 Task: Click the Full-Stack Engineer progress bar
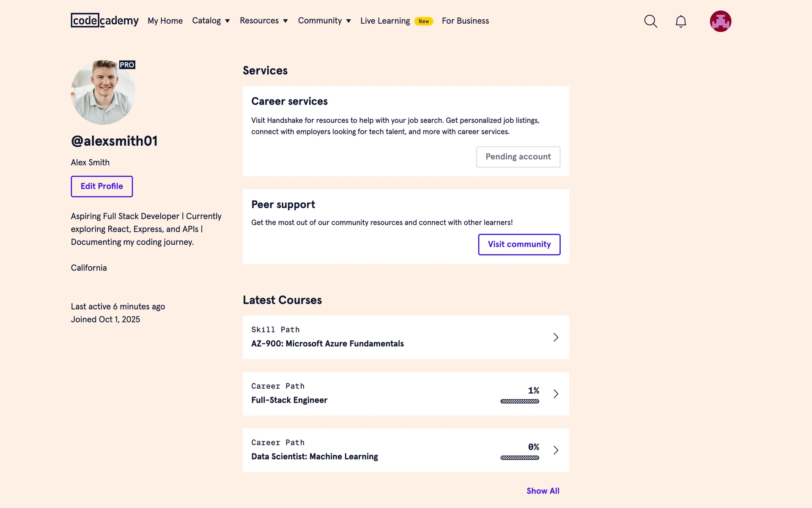[x=519, y=401]
